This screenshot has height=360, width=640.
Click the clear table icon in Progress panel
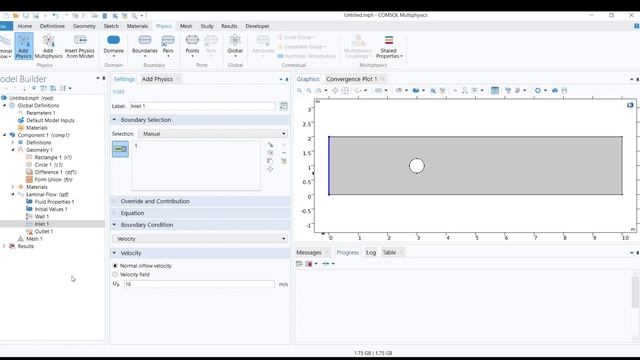pyautogui.click(x=299, y=264)
